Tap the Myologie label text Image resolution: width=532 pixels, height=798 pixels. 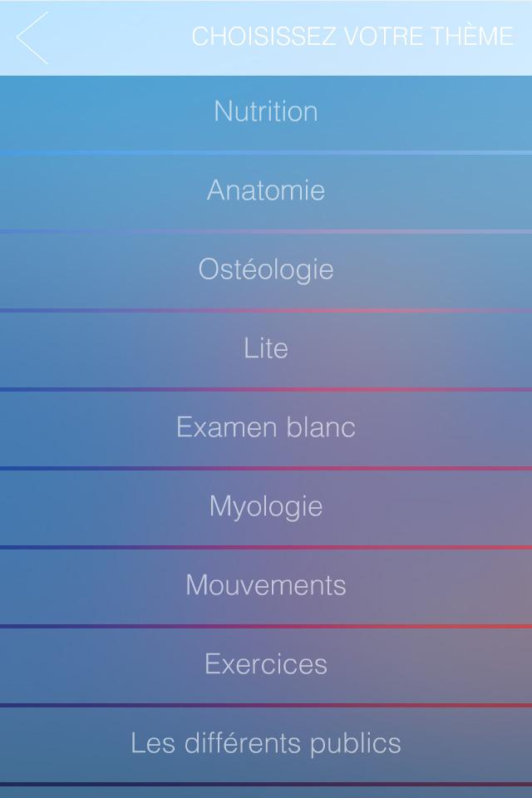pyautogui.click(x=266, y=507)
